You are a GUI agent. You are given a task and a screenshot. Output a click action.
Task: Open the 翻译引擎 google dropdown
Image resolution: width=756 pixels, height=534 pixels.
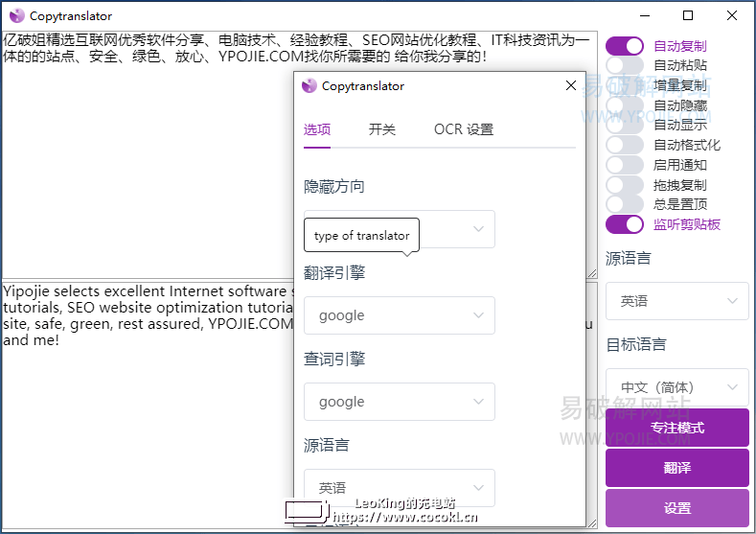400,315
